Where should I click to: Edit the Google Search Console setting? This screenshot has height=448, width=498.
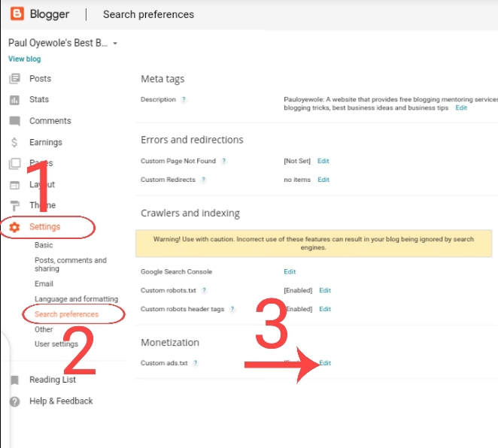pyautogui.click(x=290, y=271)
